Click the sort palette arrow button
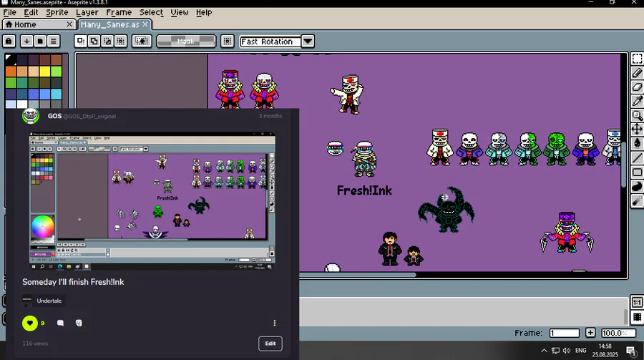644x360 pixels. pos(26,41)
